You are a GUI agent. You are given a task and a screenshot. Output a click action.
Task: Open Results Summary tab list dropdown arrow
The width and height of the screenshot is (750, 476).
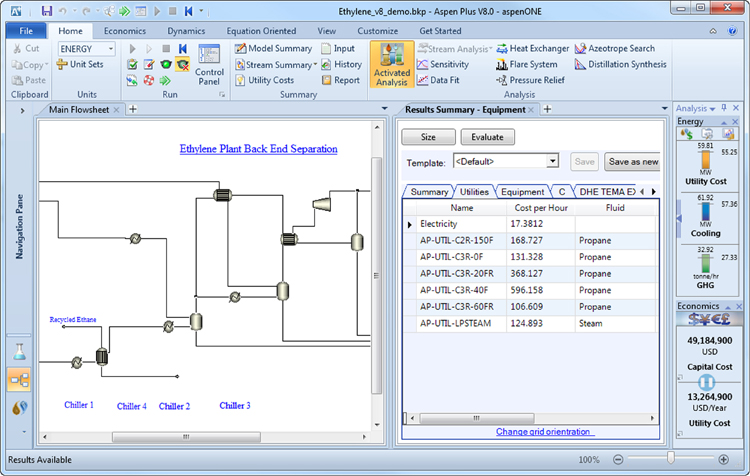(x=664, y=109)
